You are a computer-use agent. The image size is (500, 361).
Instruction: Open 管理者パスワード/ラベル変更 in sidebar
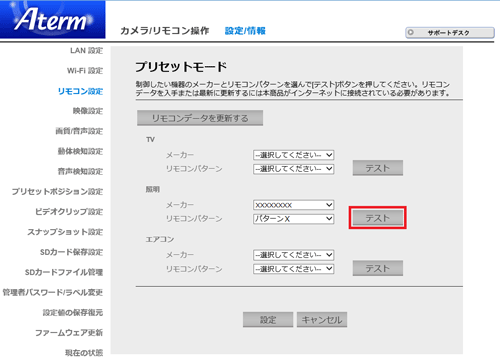(53, 292)
